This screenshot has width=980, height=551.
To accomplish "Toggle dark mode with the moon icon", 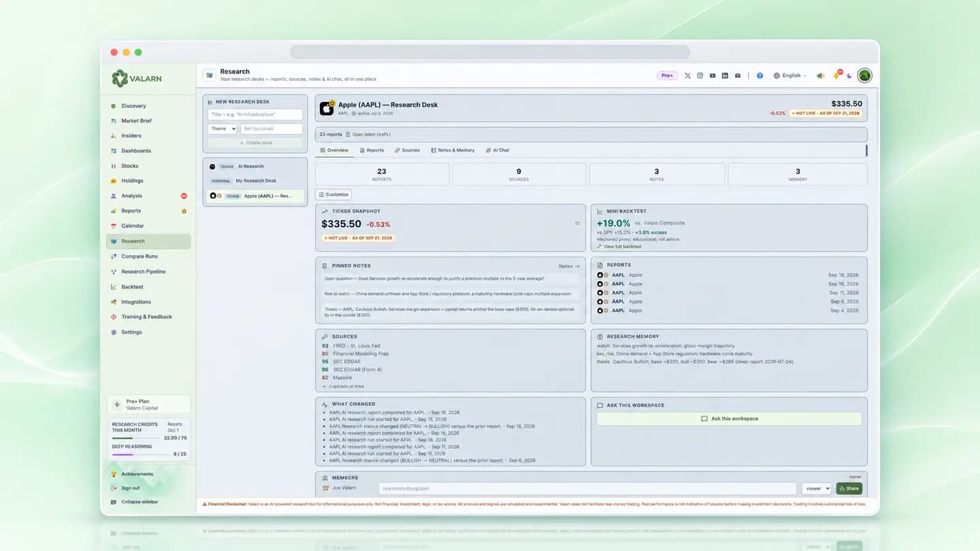I will pyautogui.click(x=849, y=76).
